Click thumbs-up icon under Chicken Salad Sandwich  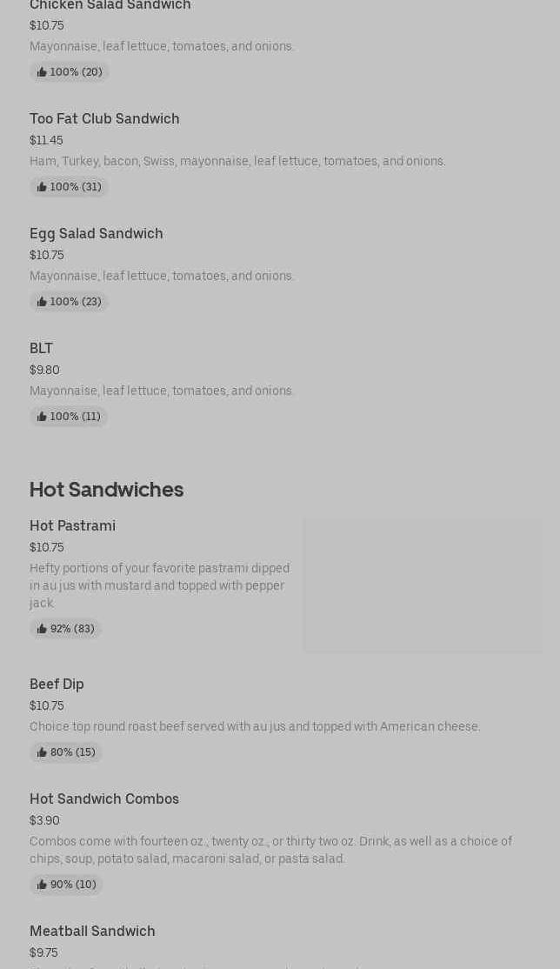click(42, 72)
